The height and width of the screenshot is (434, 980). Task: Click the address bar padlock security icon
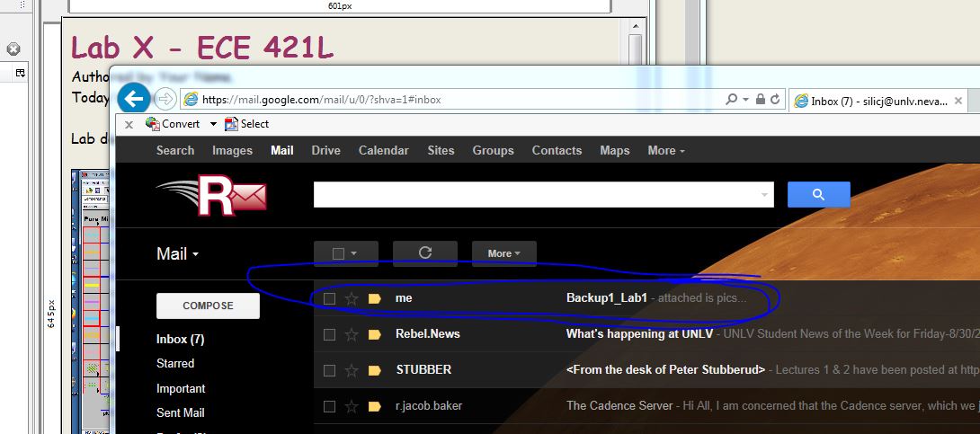point(760,99)
